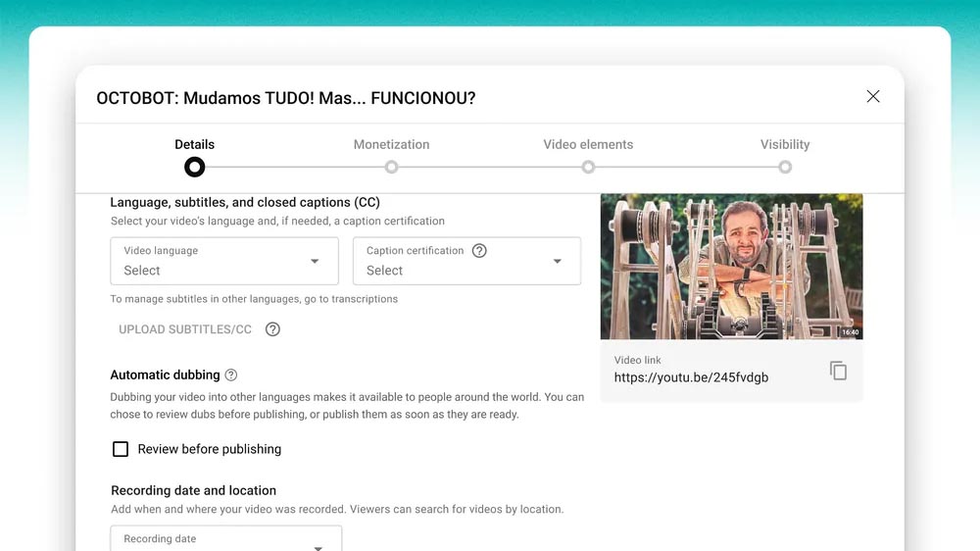Expand the Recording date dropdown
The image size is (980, 551).
pos(226,538)
